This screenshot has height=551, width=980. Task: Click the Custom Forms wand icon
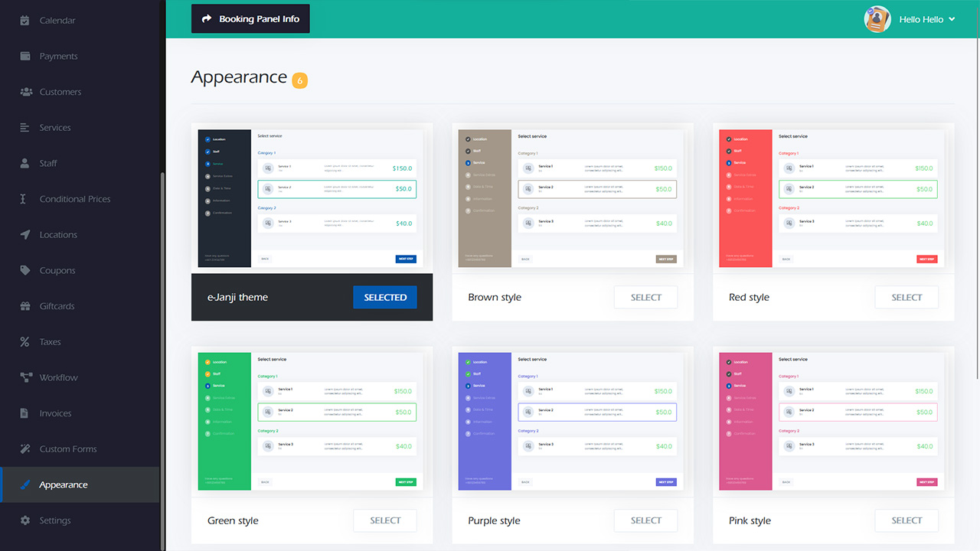click(x=24, y=449)
